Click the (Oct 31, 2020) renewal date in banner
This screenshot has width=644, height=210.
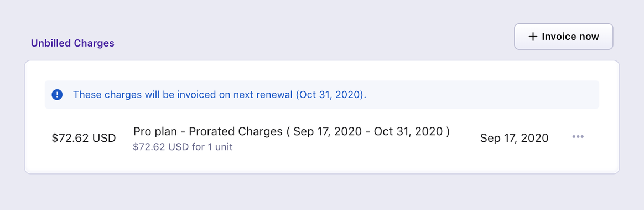(x=330, y=95)
